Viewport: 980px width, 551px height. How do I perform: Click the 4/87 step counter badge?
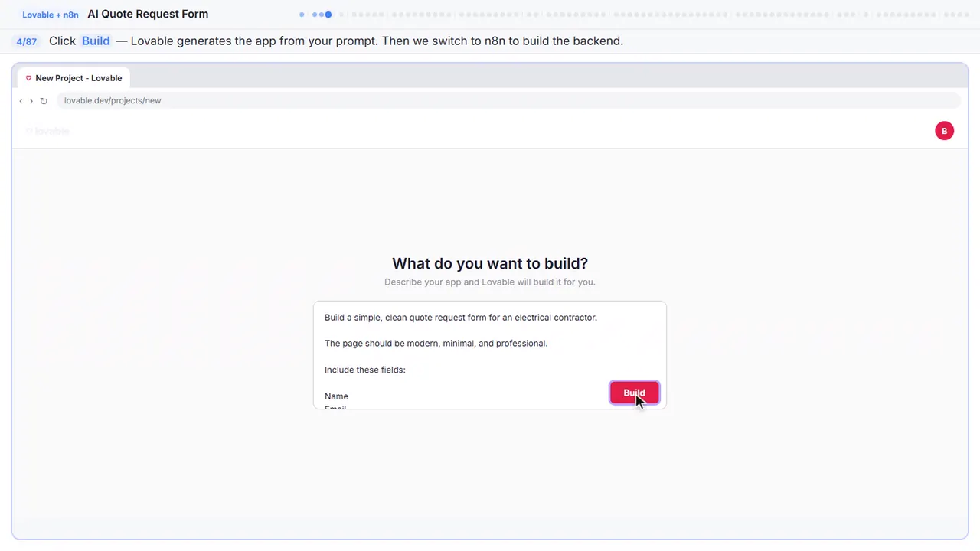27,41
